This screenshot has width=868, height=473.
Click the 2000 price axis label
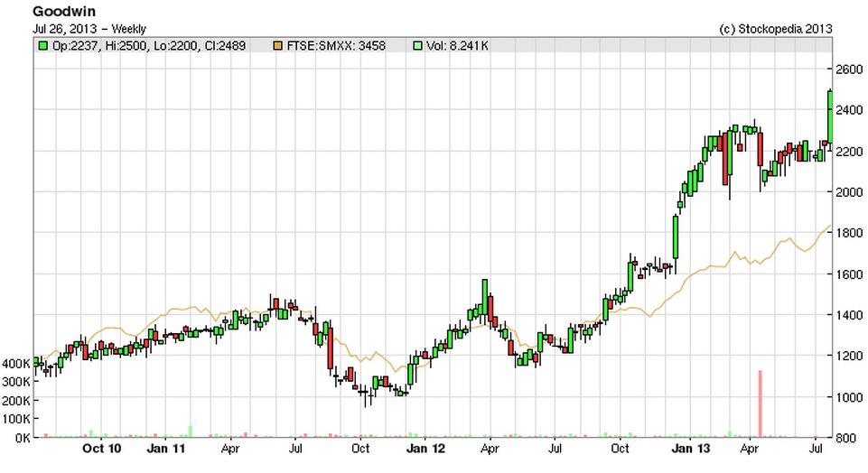pos(849,192)
